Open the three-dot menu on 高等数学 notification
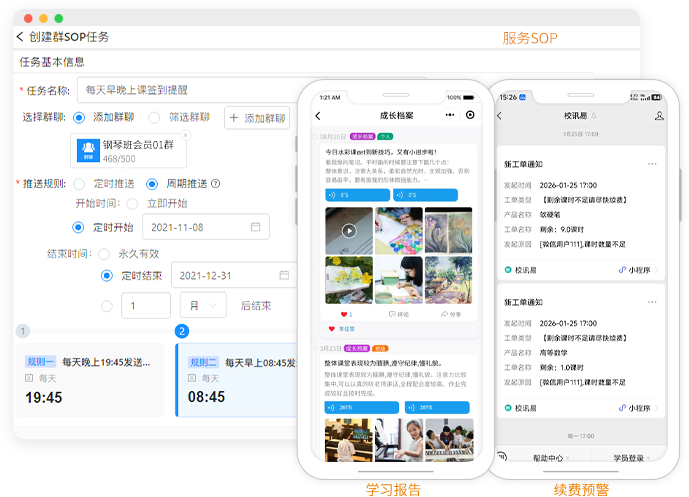689x497 pixels. coord(652,302)
